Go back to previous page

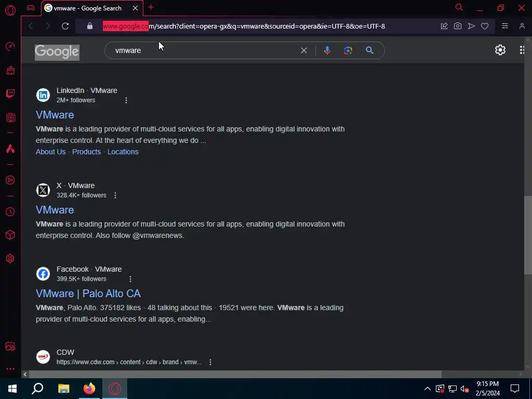[x=31, y=26]
